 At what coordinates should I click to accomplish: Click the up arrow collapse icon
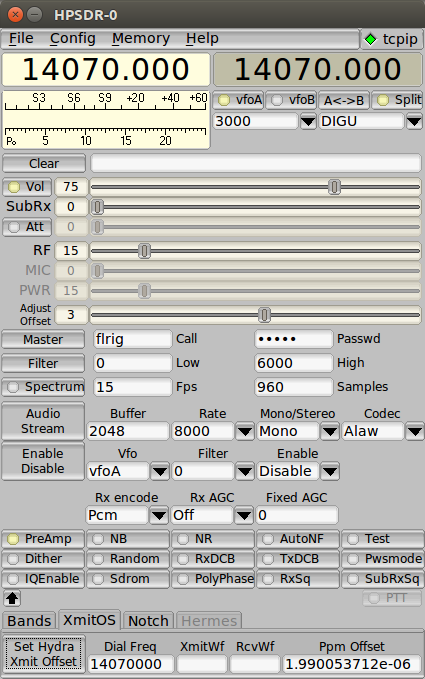[x=12, y=598]
